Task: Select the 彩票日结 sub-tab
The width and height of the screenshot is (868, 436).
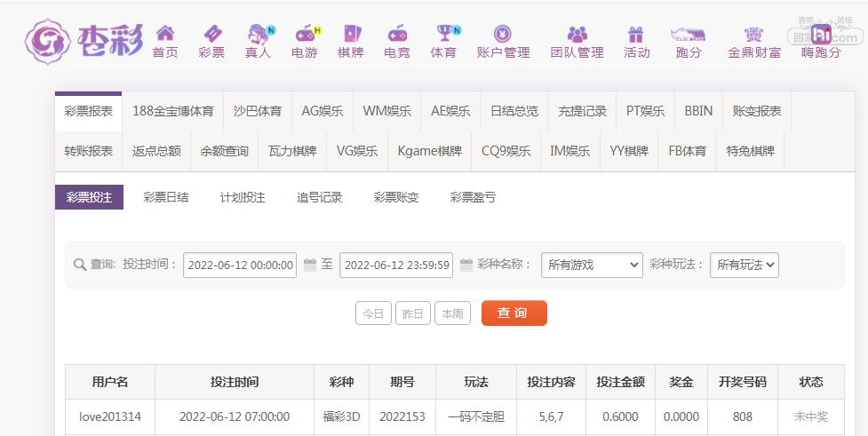Action: point(166,197)
